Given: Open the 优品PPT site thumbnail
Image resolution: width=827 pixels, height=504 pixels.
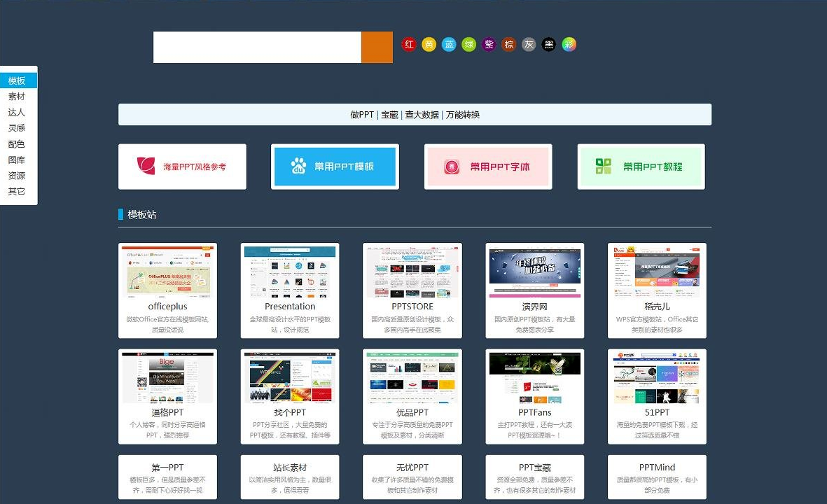Looking at the screenshot, I should 412,377.
